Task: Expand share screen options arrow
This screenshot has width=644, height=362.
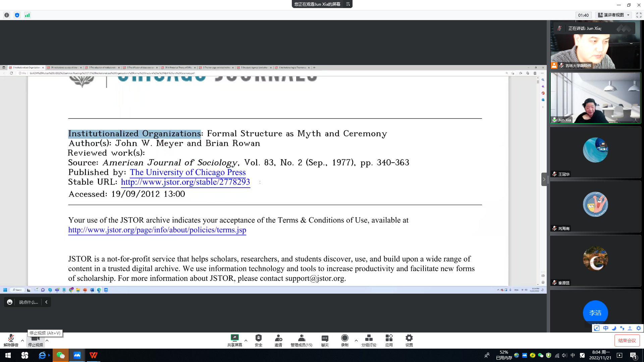Action: pos(246,341)
